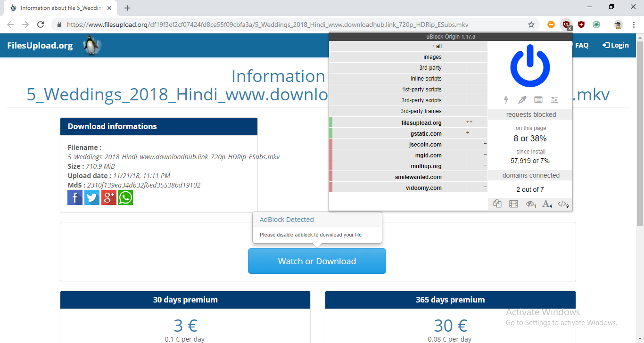Open Chrome profile avatar
Viewport: 644px width, 343px height.
pos(618,24)
